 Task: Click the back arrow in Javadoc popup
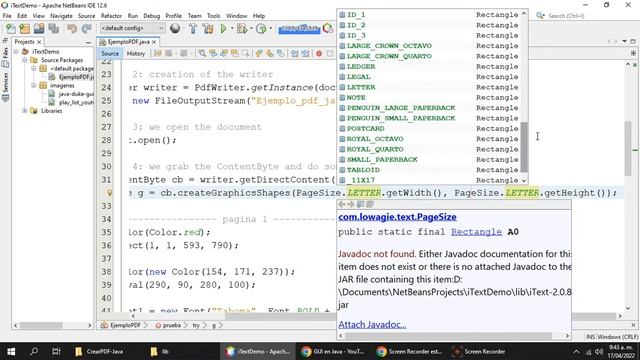342,204
